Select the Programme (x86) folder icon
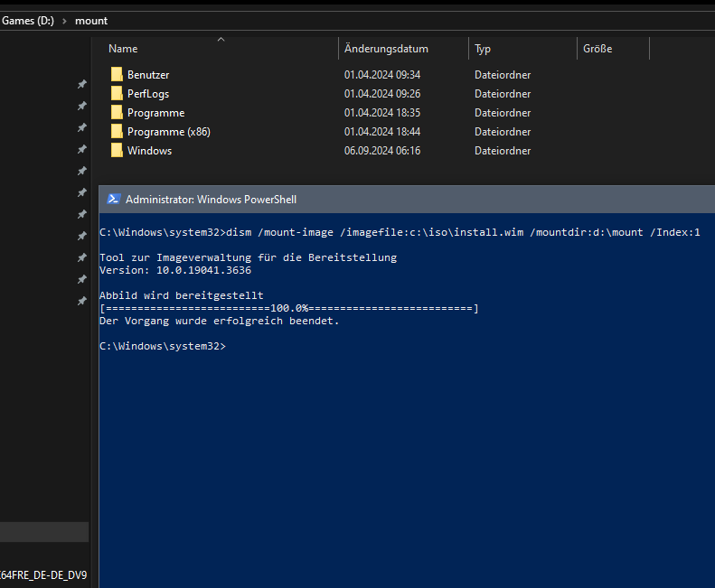This screenshot has width=715, height=588. pos(117,132)
